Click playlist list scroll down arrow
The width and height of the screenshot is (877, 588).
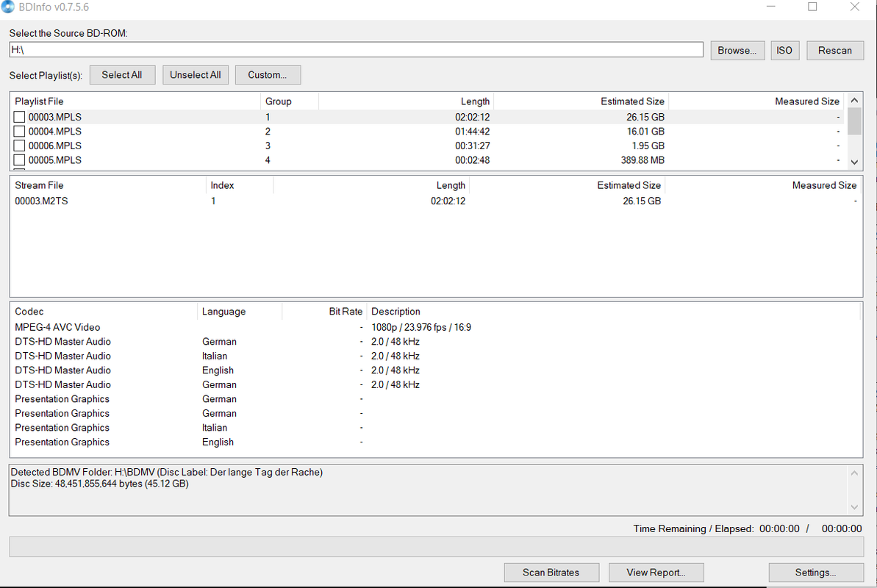click(854, 162)
